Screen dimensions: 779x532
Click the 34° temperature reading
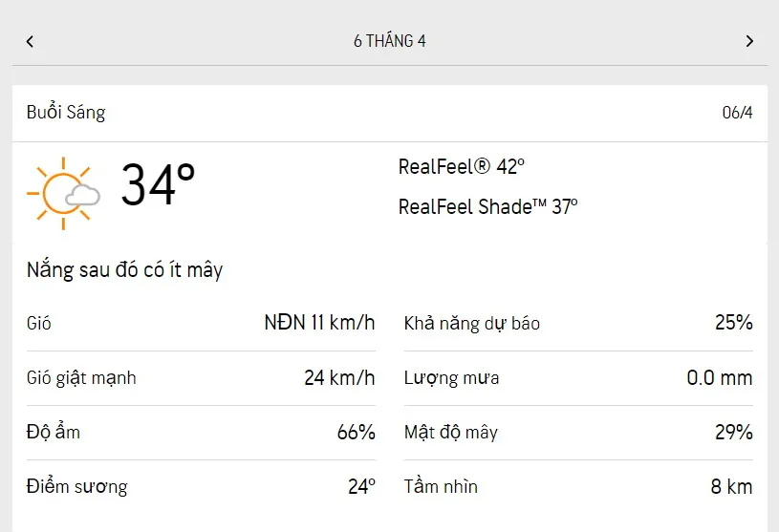point(158,185)
